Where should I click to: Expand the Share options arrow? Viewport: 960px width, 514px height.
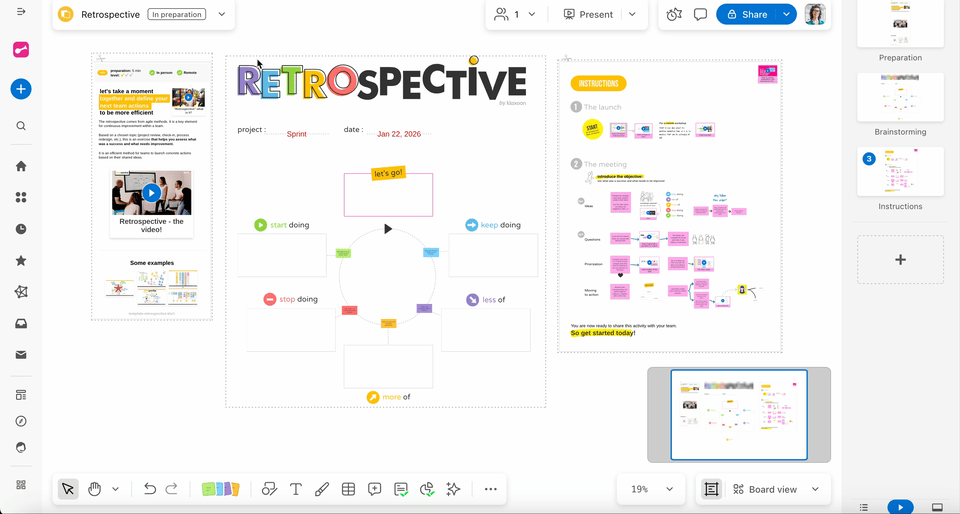[x=786, y=14]
